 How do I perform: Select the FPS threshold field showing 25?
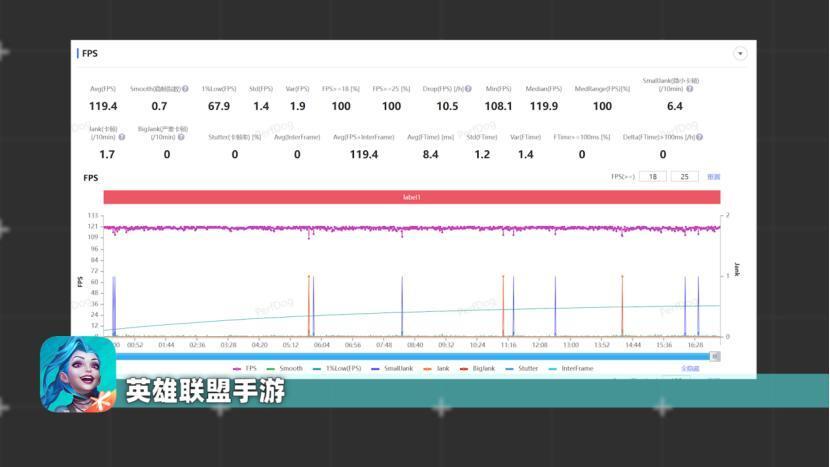[684, 177]
